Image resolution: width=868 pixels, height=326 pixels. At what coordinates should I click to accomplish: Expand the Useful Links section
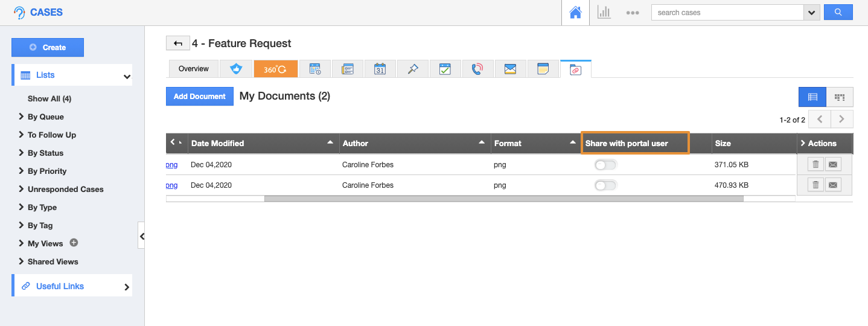[127, 287]
